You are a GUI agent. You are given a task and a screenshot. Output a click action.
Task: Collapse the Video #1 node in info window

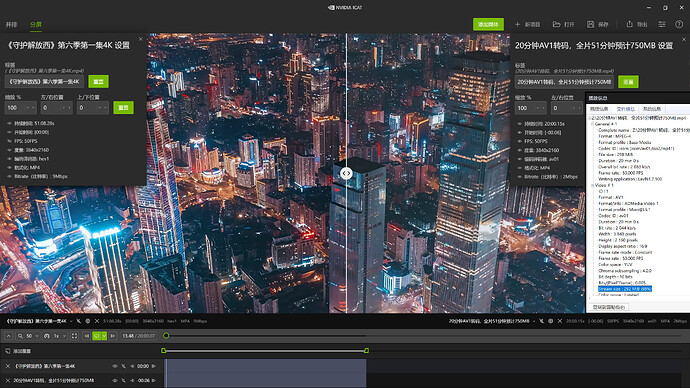(x=592, y=185)
